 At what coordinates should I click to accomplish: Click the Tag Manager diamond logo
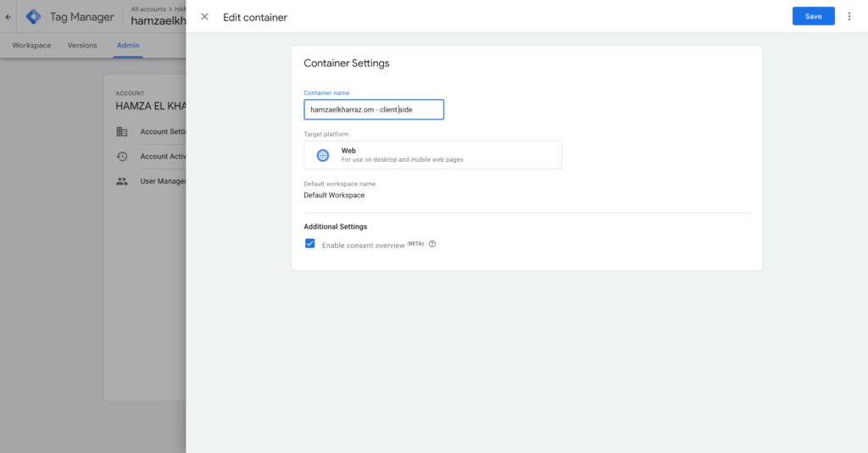[x=33, y=17]
